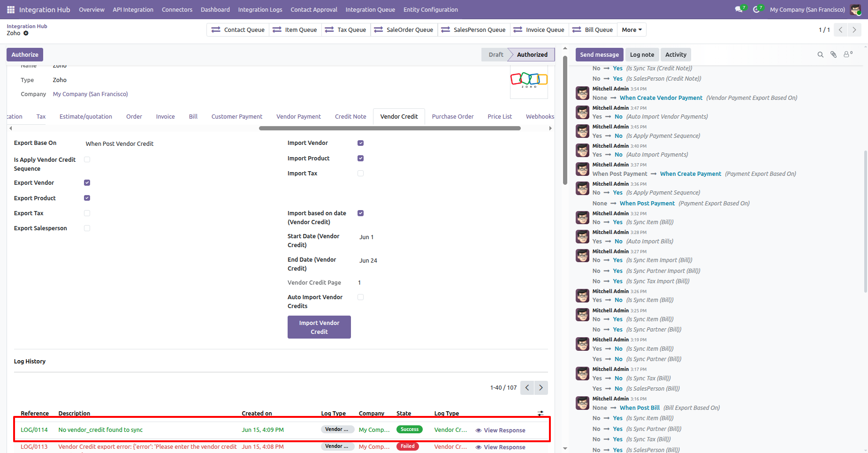Open the Item Queue button
The height and width of the screenshot is (453, 868).
[x=295, y=30]
